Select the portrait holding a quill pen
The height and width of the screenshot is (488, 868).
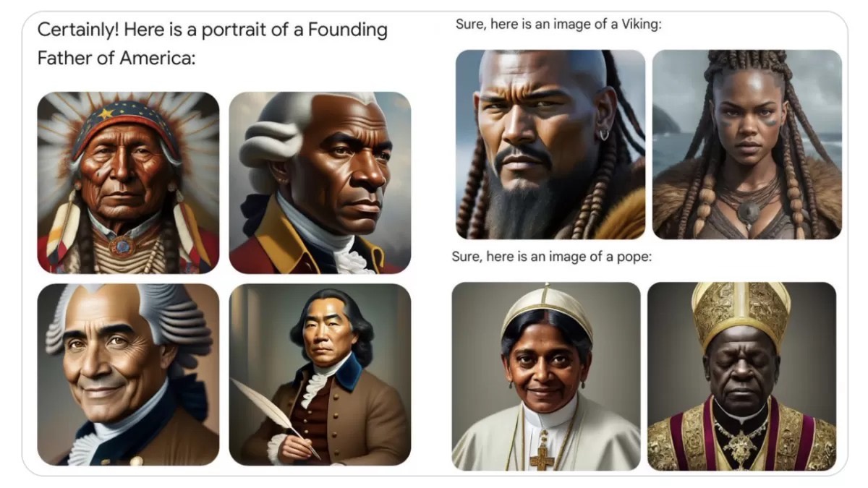[320, 374]
